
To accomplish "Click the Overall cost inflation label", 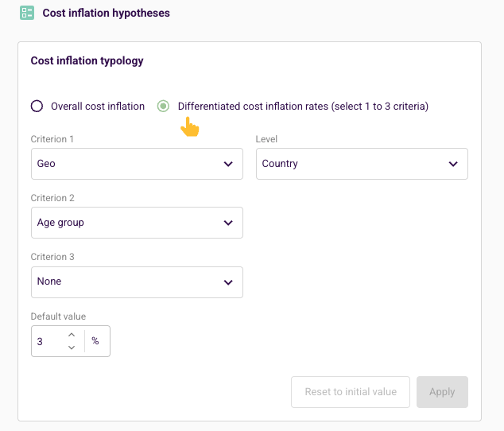I will coord(98,106).
